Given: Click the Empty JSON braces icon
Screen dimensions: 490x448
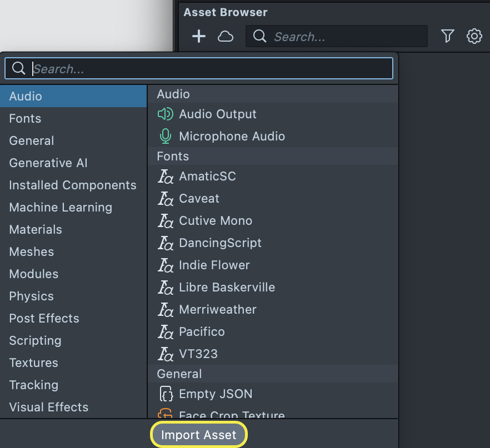Looking at the screenshot, I should (166, 394).
